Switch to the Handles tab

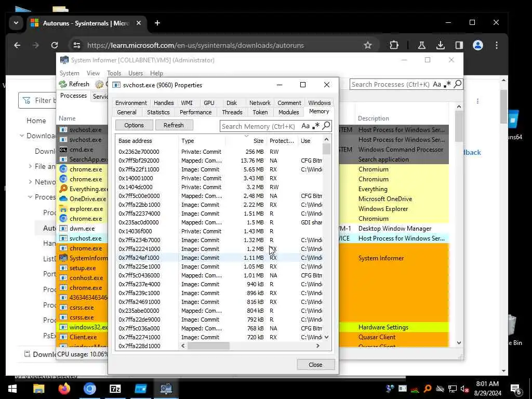(164, 103)
